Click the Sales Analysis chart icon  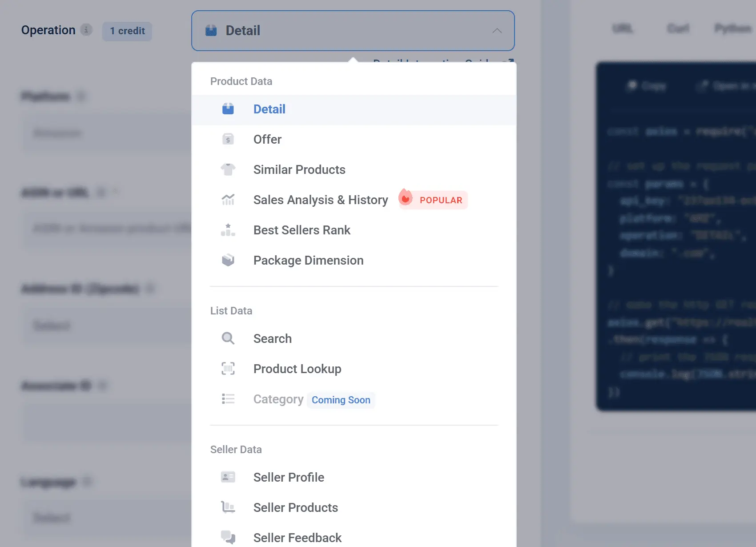228,200
